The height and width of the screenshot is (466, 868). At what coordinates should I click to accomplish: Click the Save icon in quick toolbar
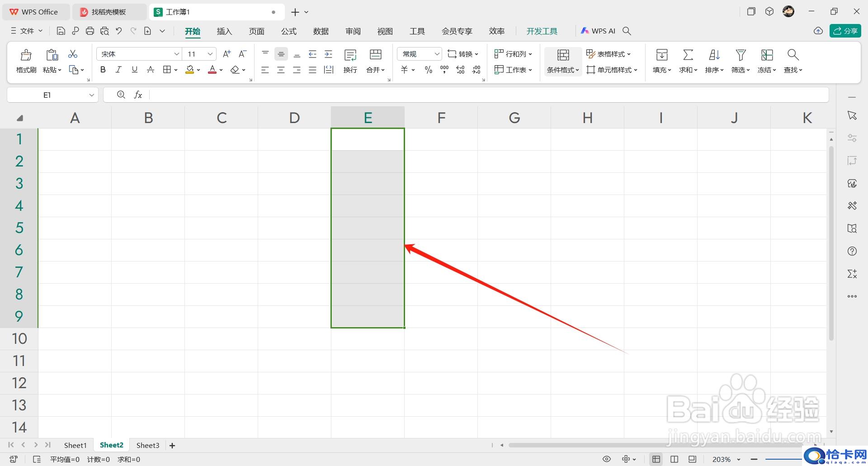pos(61,31)
